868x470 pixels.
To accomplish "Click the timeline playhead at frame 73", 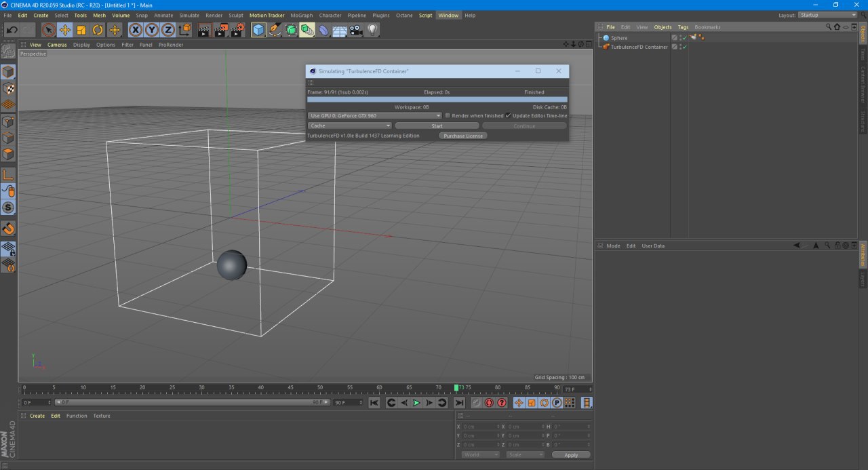I will pyautogui.click(x=456, y=388).
